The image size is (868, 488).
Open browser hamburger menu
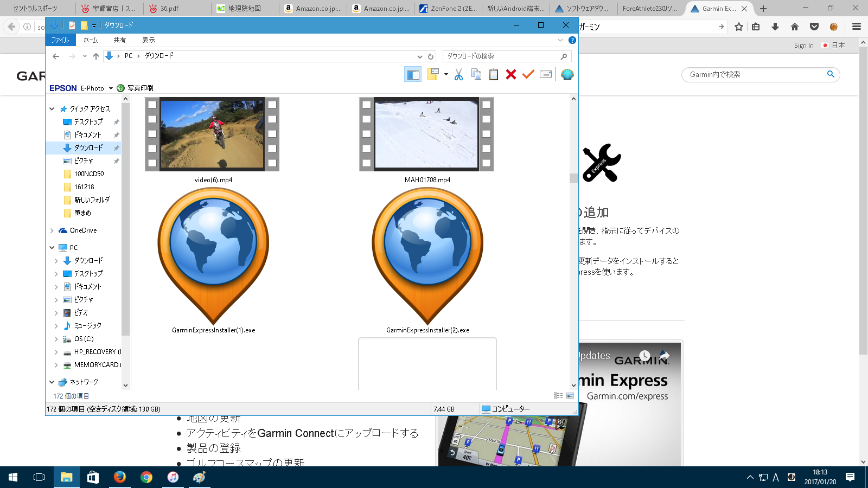click(857, 27)
